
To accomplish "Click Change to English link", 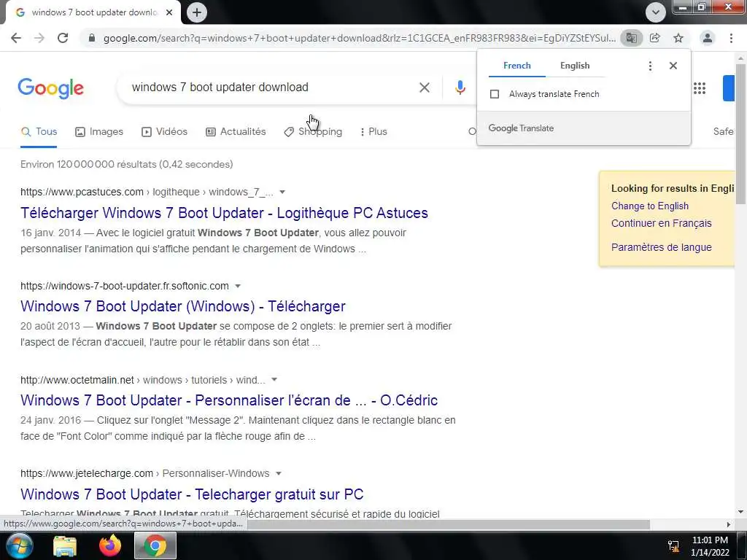I will [x=650, y=206].
